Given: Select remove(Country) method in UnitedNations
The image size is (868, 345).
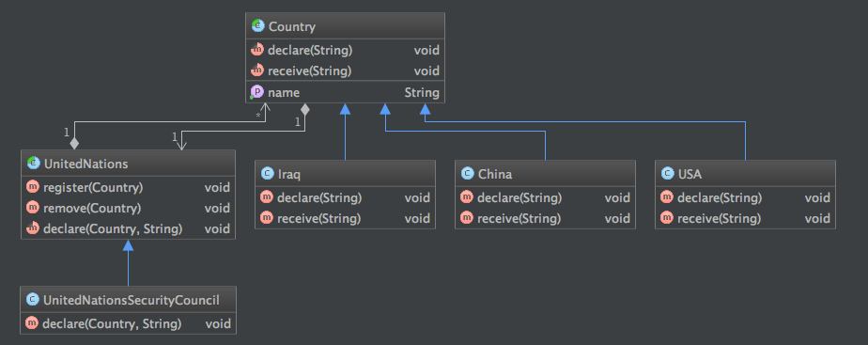Looking at the screenshot, I should 128,208.
